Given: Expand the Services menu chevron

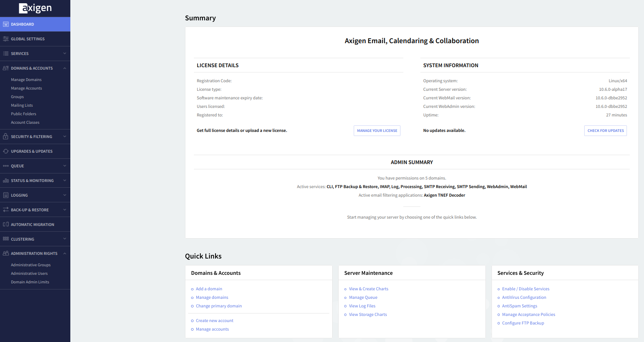Looking at the screenshot, I should (65, 54).
